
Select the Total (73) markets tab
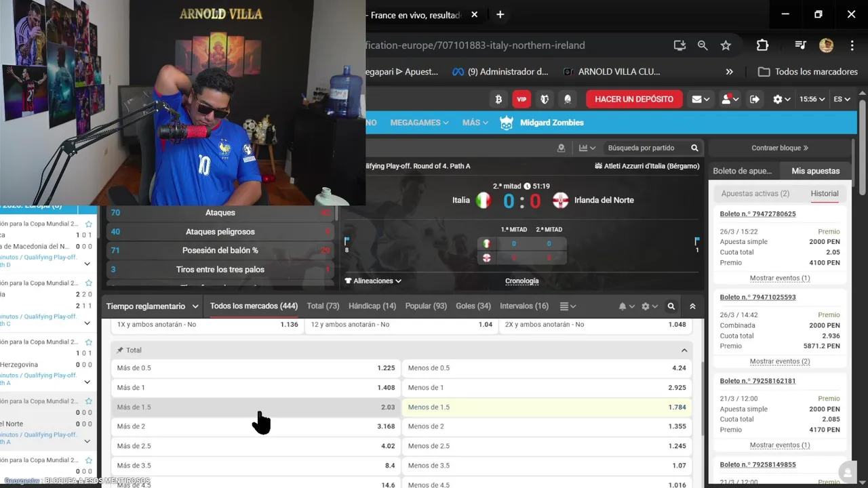coord(323,306)
